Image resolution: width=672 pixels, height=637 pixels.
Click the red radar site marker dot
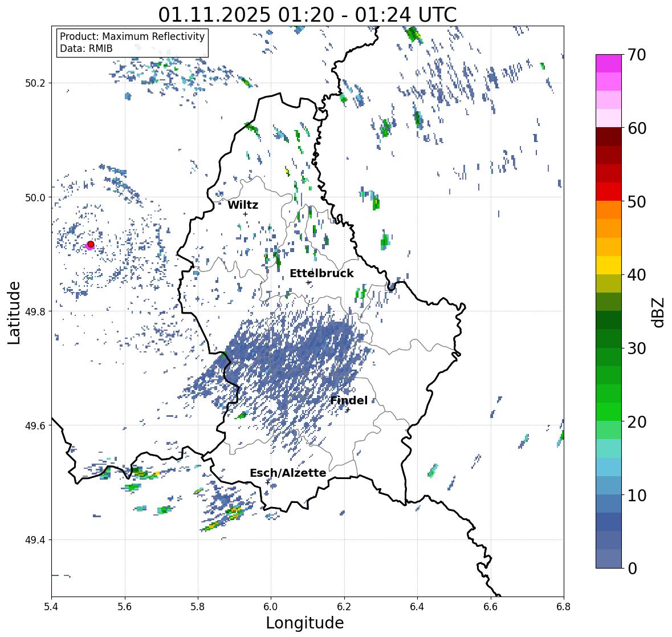[91, 244]
